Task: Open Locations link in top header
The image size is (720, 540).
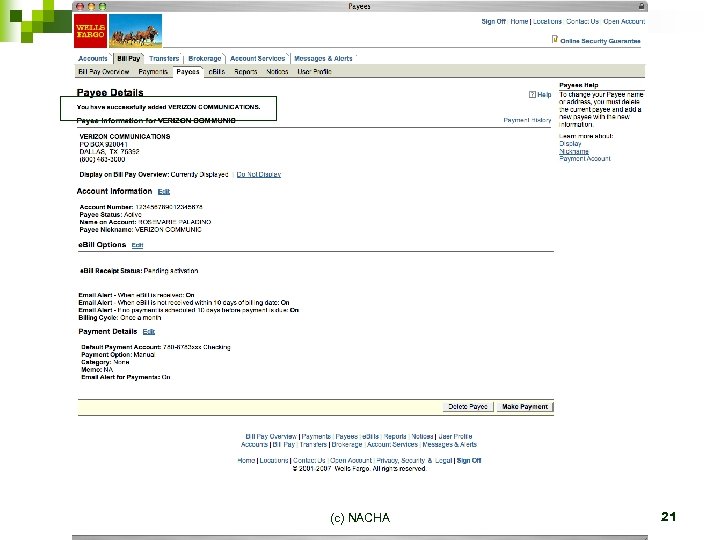Action: pyautogui.click(x=547, y=22)
